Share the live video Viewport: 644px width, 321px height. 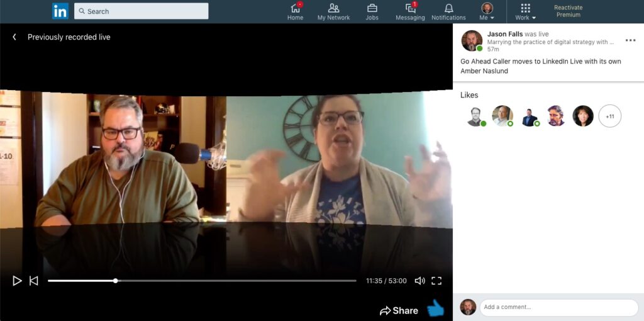click(x=399, y=310)
